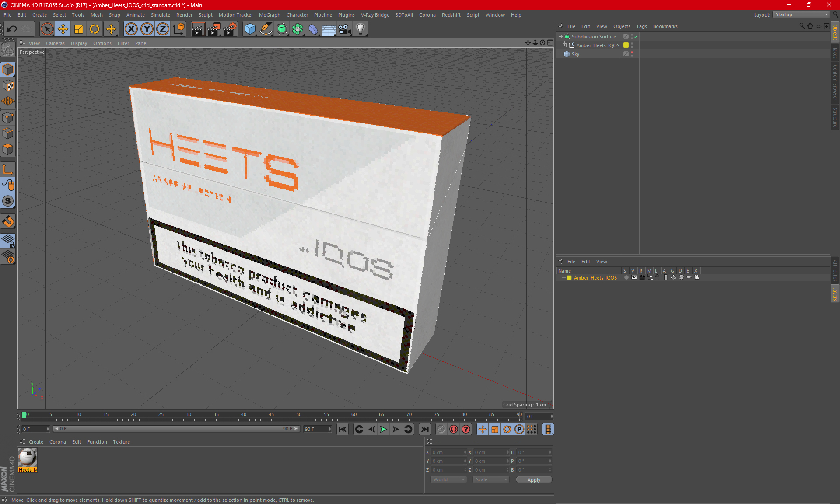Switch to the Takes side tab

pos(835,52)
